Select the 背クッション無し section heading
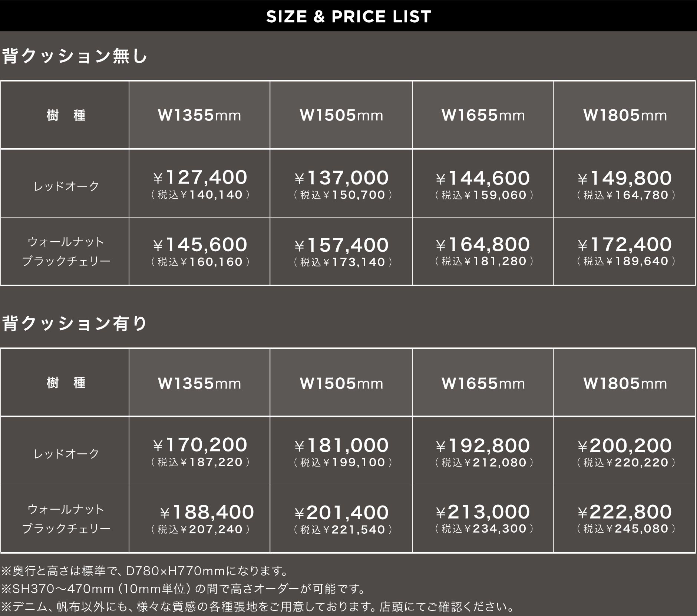 click(x=75, y=56)
